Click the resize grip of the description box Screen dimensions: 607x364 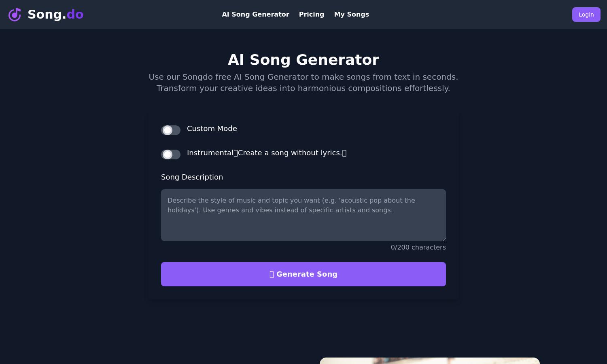click(x=444, y=239)
